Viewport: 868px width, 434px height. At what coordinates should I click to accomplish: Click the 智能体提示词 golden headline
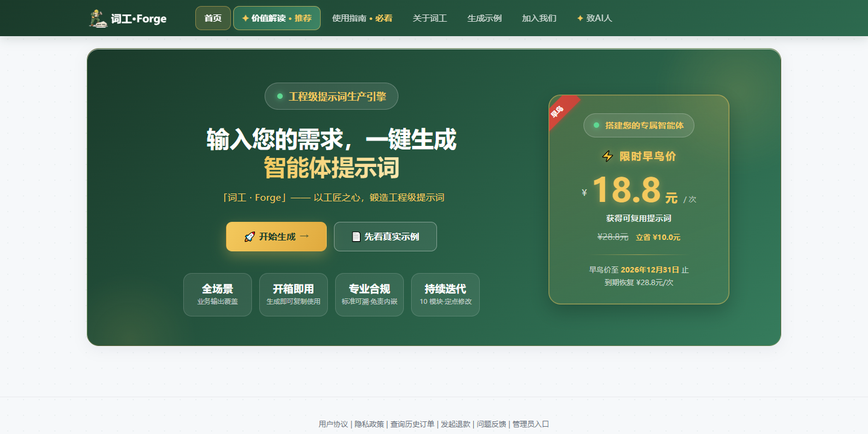[332, 168]
